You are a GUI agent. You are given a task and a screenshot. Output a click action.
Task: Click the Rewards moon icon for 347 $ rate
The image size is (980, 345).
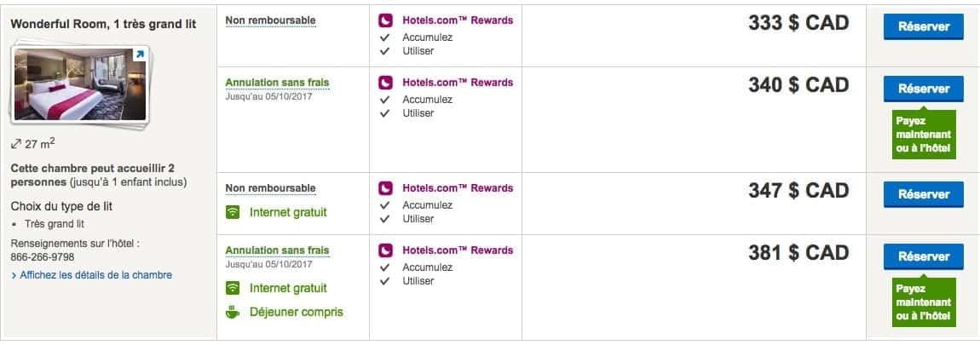pos(385,188)
